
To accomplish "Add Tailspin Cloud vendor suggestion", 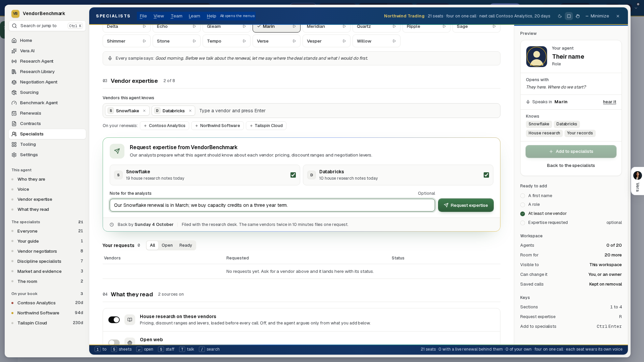I will pos(266,126).
